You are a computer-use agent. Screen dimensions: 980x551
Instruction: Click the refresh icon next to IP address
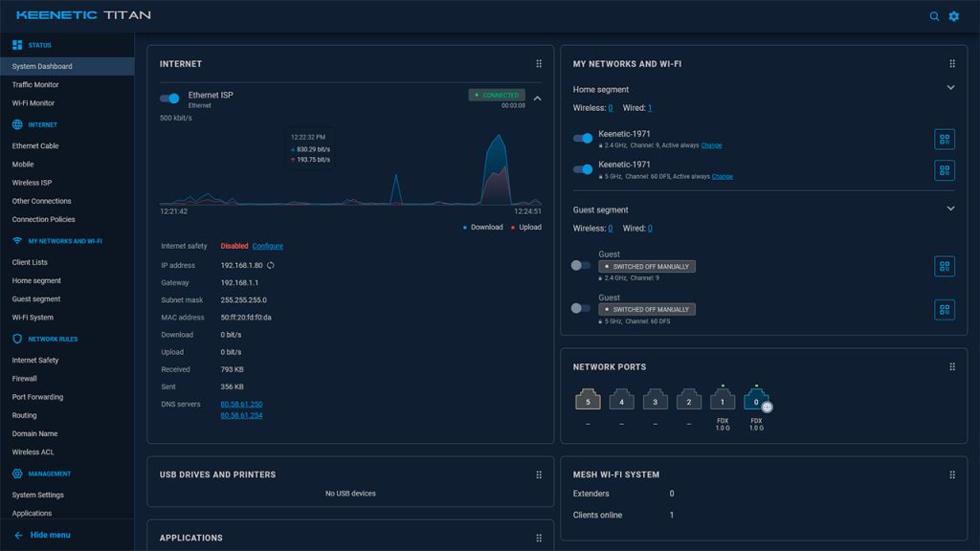tap(271, 266)
